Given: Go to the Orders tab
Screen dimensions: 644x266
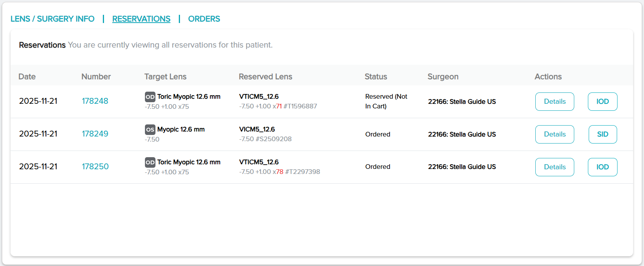Looking at the screenshot, I should pyautogui.click(x=204, y=19).
